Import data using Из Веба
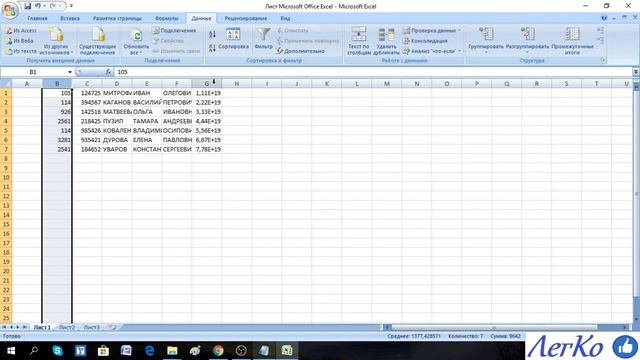This screenshot has width=640, height=360. point(20,41)
